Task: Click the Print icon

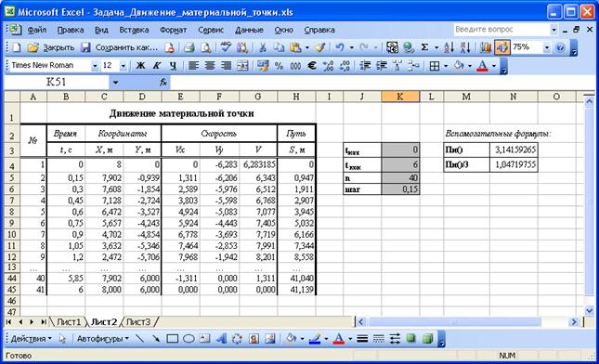Action: click(x=189, y=47)
